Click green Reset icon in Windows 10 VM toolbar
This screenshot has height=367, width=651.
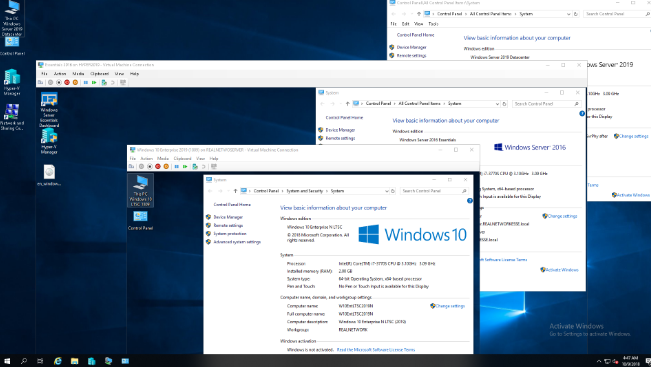(x=185, y=166)
